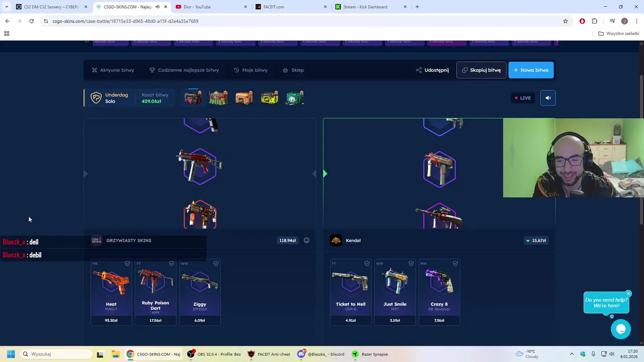Open the taskbar volume icon
Image resolution: width=644 pixels, height=362 pixels.
(612, 354)
